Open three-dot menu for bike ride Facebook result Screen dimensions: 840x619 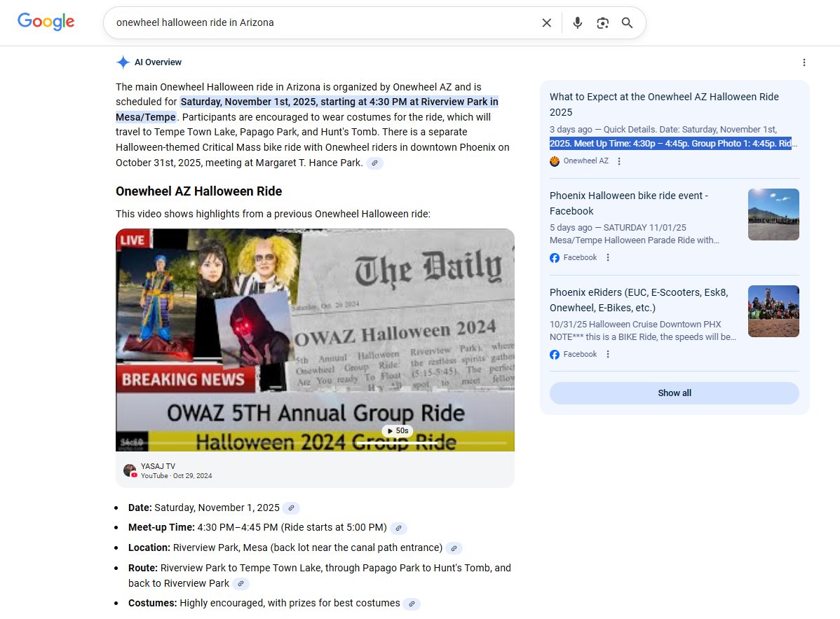tap(607, 257)
